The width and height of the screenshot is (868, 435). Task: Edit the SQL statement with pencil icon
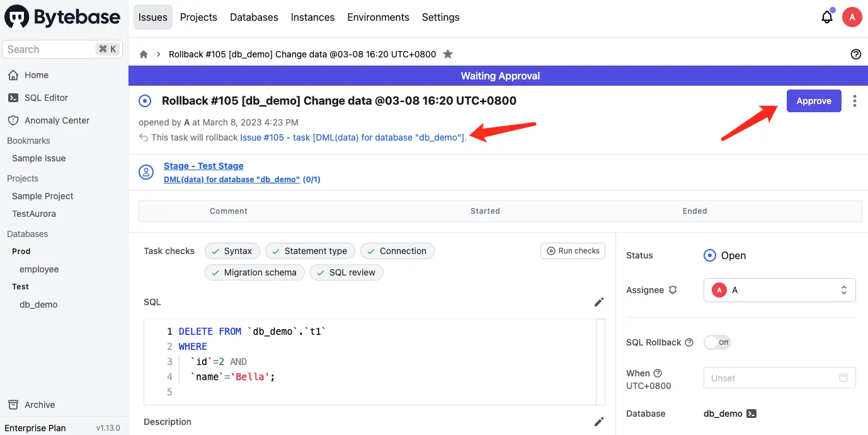click(x=599, y=302)
